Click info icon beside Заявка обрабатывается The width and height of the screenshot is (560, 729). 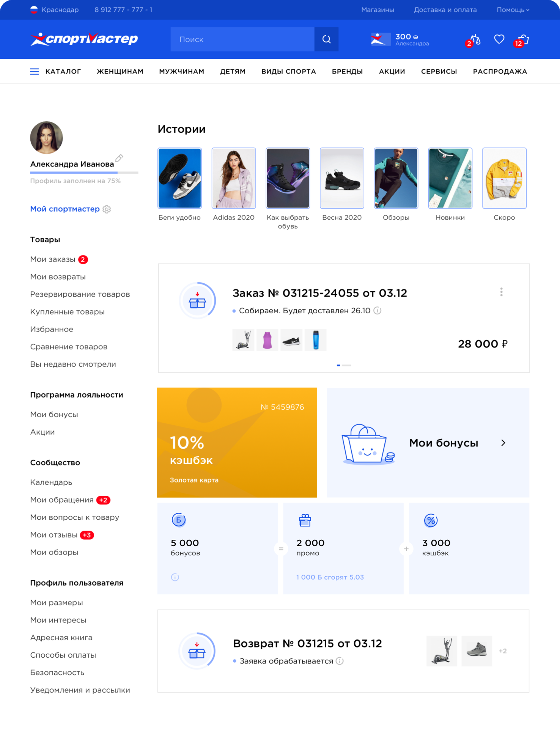pos(340,661)
